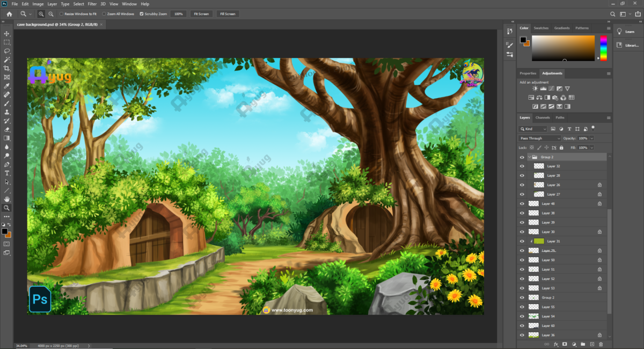Add a layer style with the fx icon
Image resolution: width=644 pixels, height=349 pixels.
pos(556,344)
